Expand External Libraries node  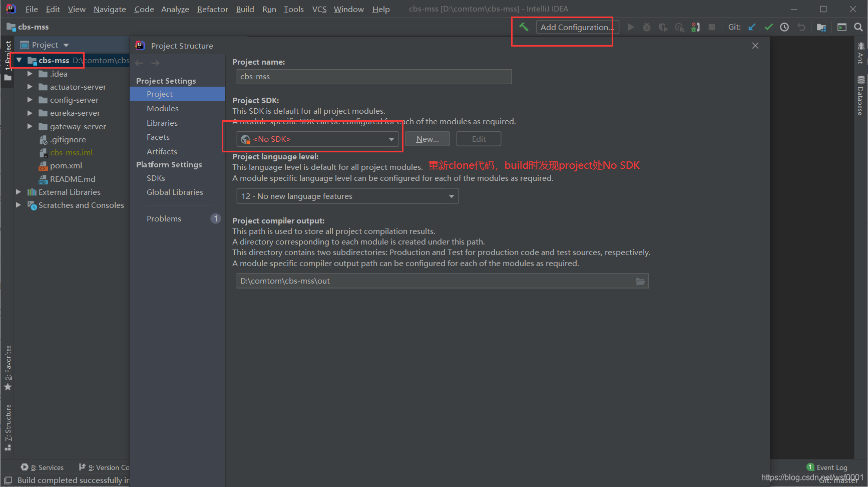click(19, 192)
